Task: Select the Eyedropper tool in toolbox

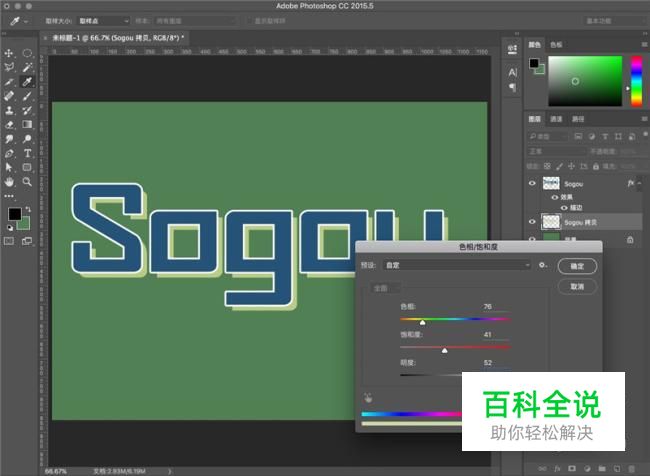Action: click(27, 82)
